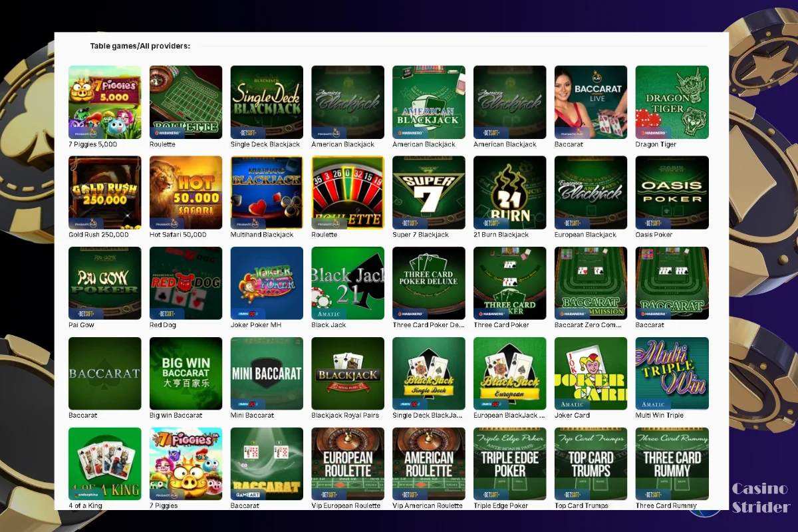The image size is (798, 532).
Task: Open the Multi Win Triple thumbnail
Action: [672, 373]
